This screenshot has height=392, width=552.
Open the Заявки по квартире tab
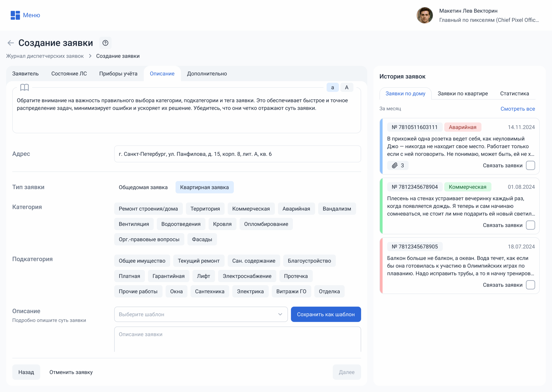(463, 94)
